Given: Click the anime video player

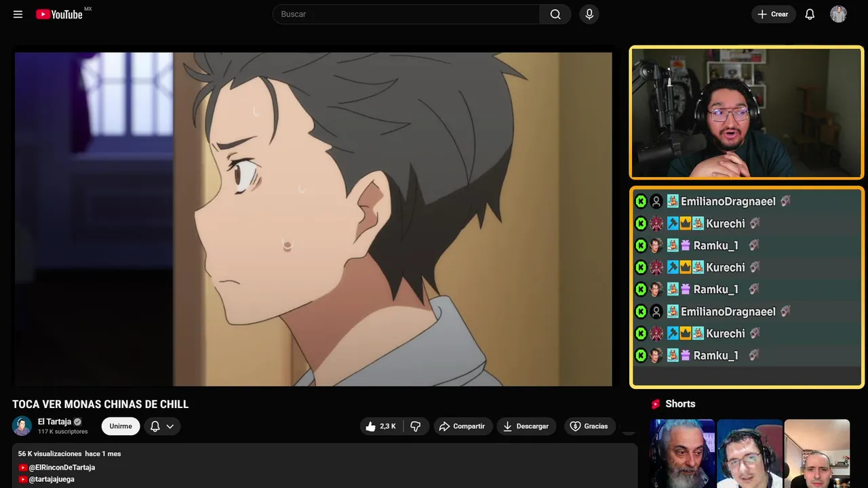Looking at the screenshot, I should click(313, 219).
